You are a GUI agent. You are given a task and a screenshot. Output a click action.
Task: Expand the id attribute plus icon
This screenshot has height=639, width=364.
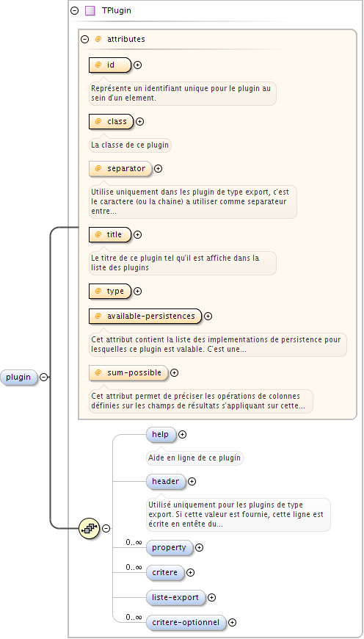pyautogui.click(x=138, y=65)
